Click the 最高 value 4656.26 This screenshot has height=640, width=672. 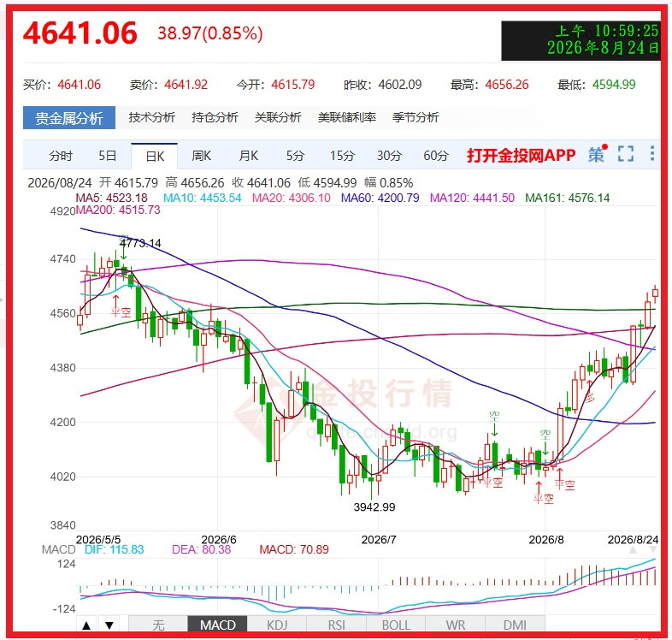(507, 85)
